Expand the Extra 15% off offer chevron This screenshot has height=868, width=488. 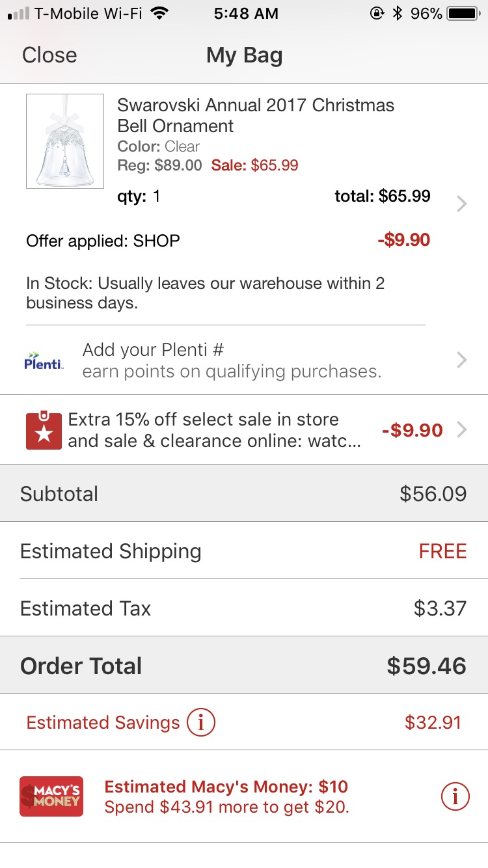pos(461,429)
